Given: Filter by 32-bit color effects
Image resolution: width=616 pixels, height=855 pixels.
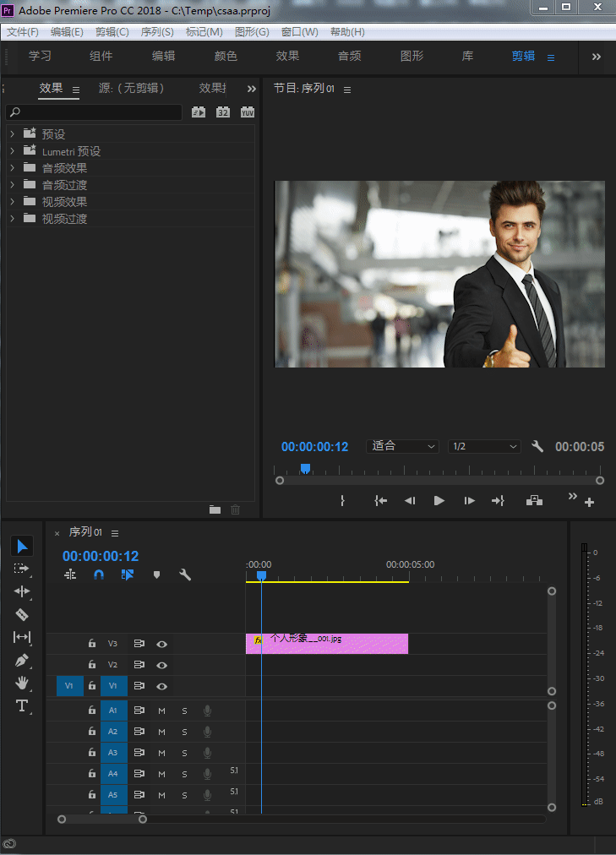Looking at the screenshot, I should [223, 112].
